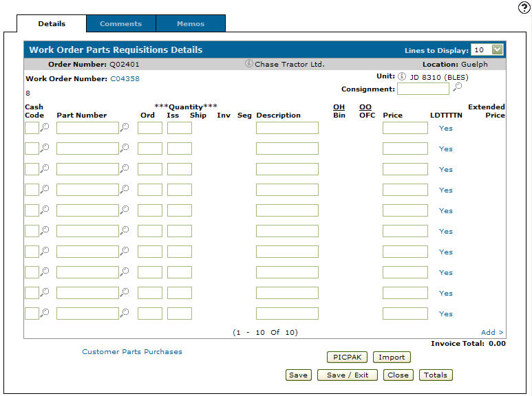The width and height of the screenshot is (532, 396).
Task: Open Cash Code lookup in tenth row
Action: 45,313
